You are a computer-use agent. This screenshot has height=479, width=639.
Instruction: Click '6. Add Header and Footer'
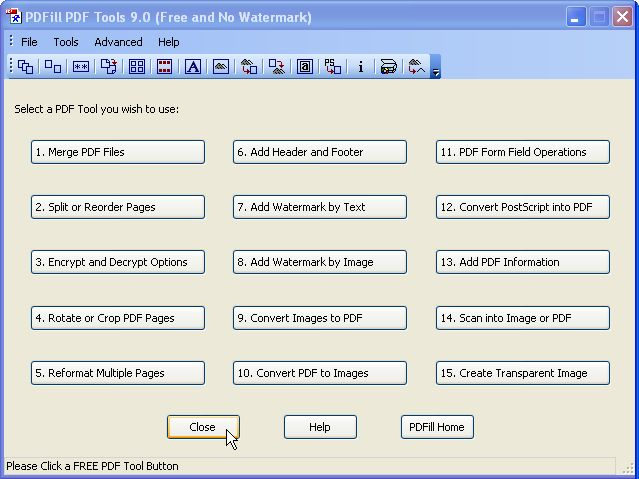point(320,152)
